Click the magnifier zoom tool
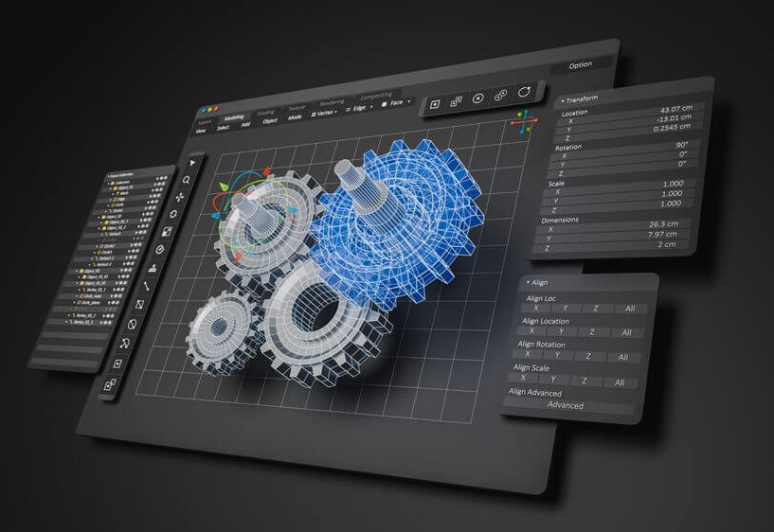This screenshot has height=532, width=774. coord(189,180)
